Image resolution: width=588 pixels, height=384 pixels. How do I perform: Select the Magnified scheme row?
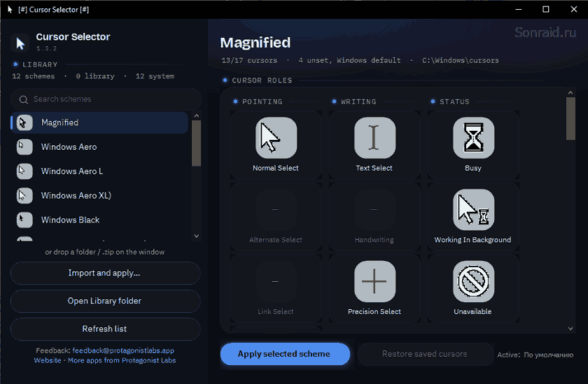(99, 122)
